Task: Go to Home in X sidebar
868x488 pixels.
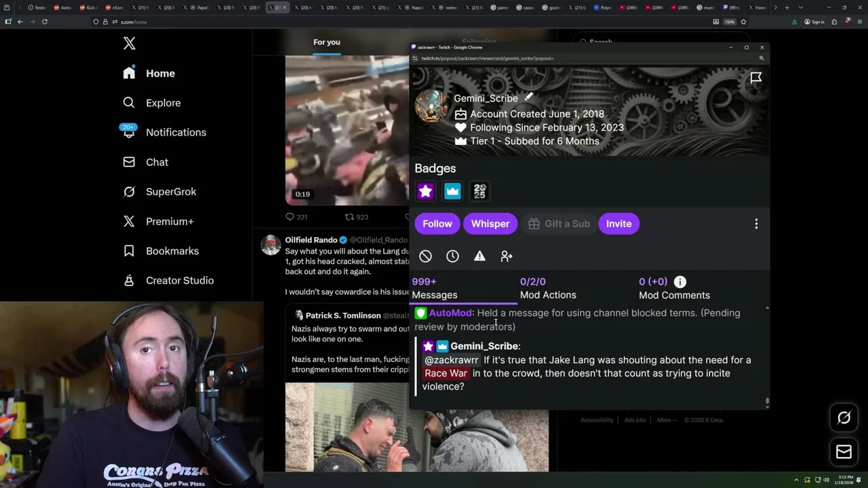Action: [160, 73]
